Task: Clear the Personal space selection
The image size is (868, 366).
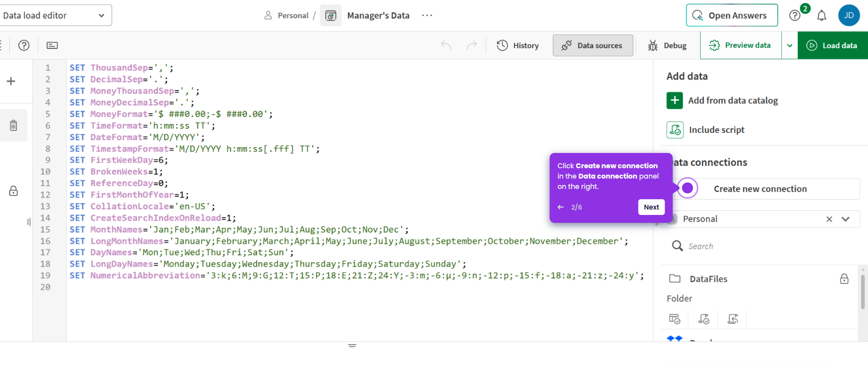Action: click(x=829, y=219)
